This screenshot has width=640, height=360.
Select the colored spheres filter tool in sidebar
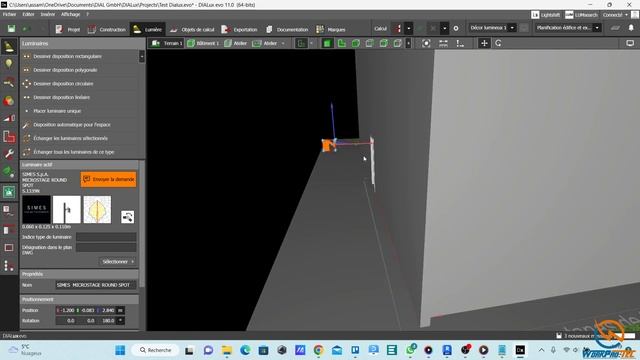(9, 100)
